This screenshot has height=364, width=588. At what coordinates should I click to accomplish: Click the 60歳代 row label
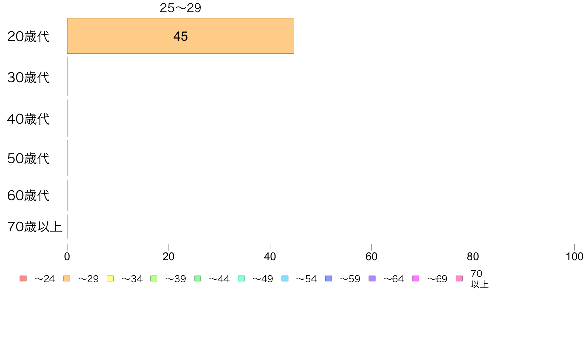(x=29, y=196)
